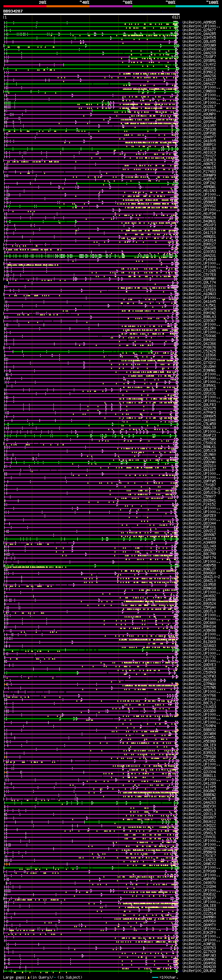Open hit UniRef100_B9RLA3

point(199,317)
